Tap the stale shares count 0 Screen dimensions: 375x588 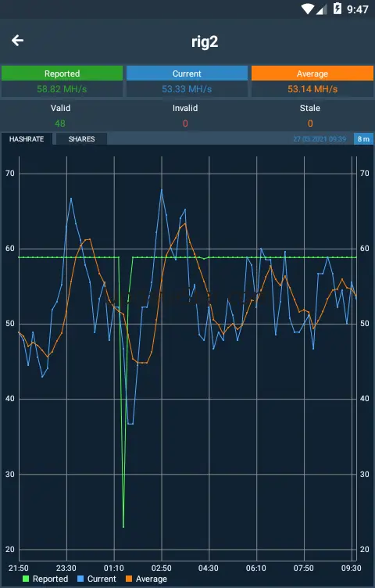[310, 124]
